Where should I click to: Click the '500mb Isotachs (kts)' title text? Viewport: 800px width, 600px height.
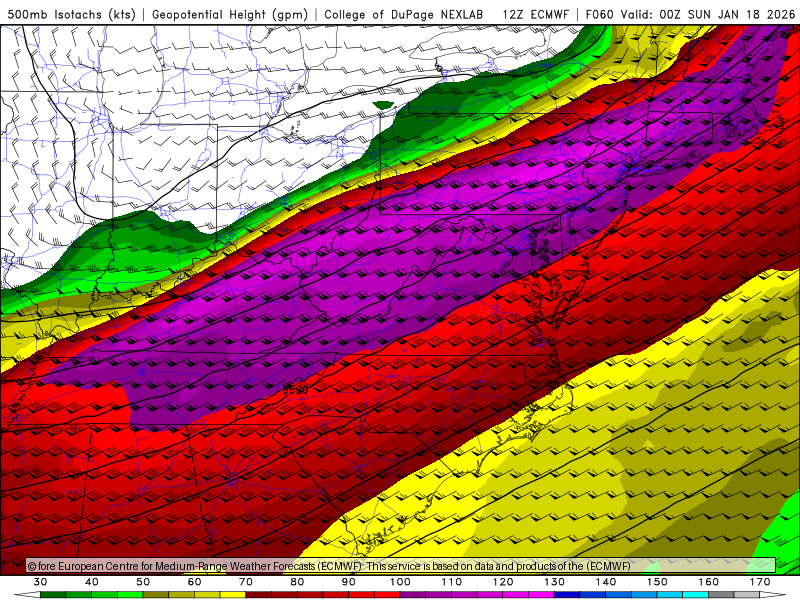point(71,14)
